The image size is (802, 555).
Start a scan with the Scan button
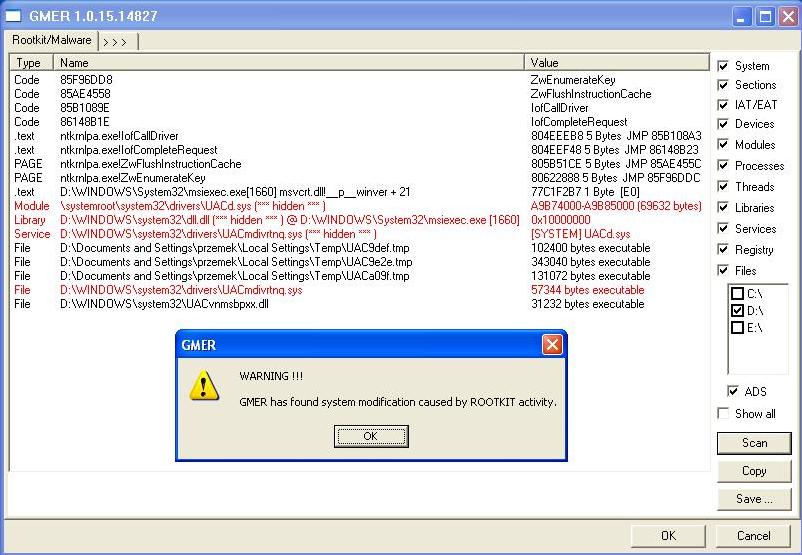pos(754,443)
